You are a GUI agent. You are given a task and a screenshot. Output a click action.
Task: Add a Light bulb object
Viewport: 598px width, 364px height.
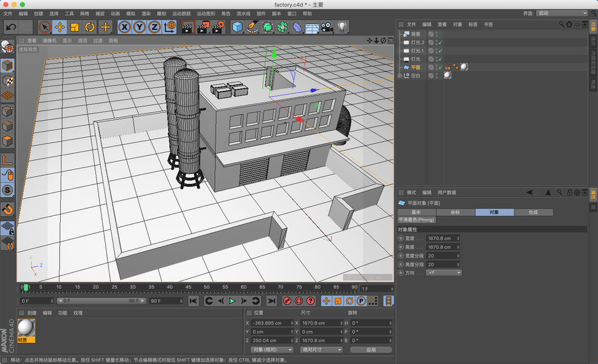tap(342, 27)
